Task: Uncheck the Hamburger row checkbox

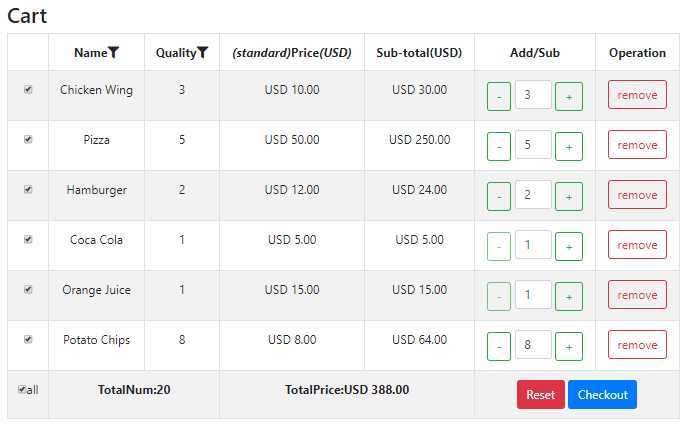Action: (x=28, y=189)
